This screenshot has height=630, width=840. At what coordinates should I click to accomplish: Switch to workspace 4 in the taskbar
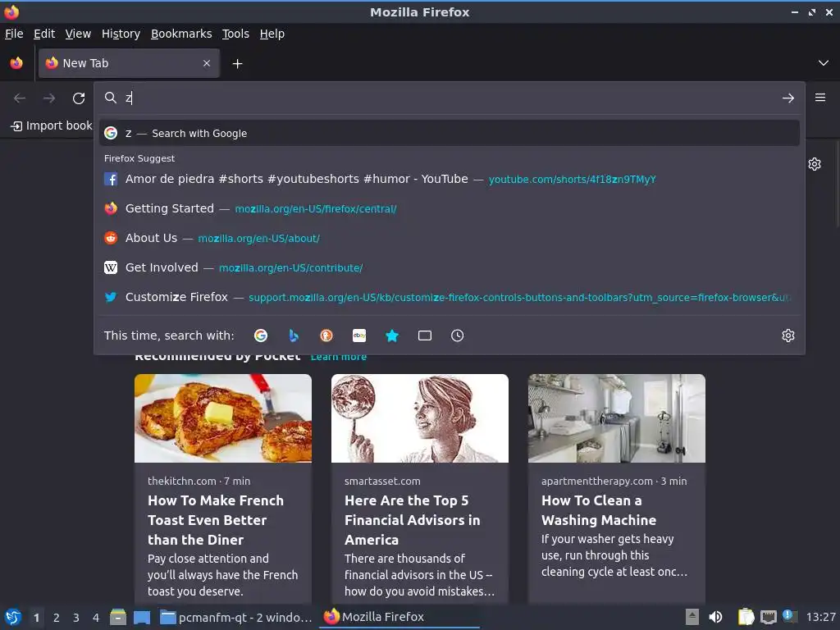[x=96, y=618]
